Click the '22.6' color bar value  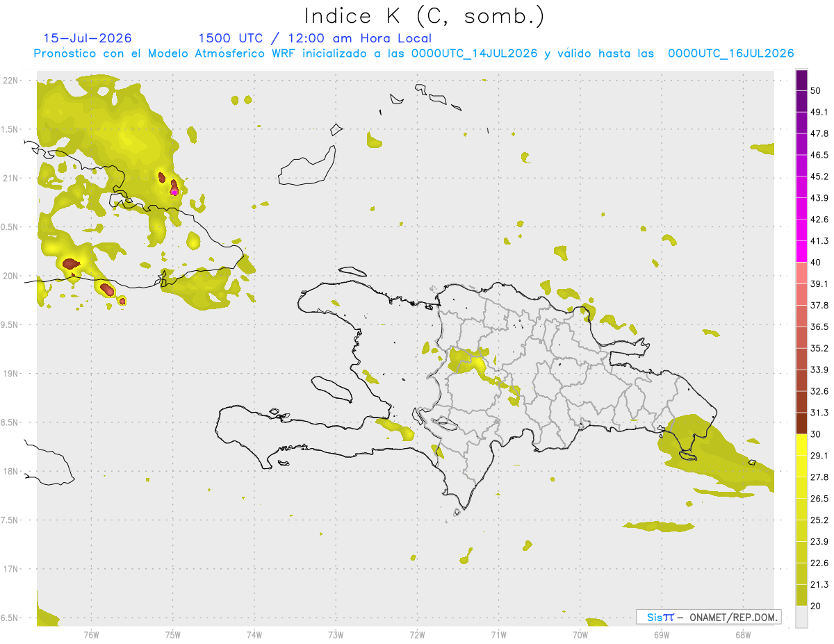[819, 563]
